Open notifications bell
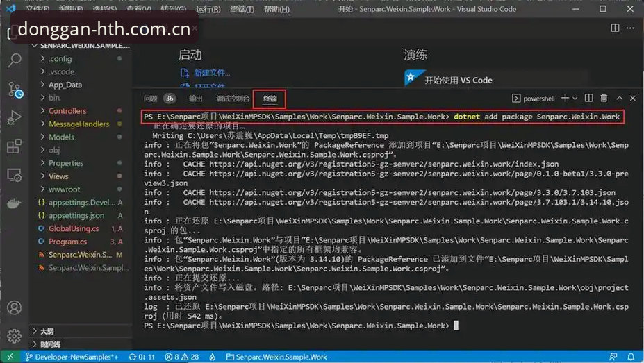This screenshot has width=644, height=363. point(631,357)
